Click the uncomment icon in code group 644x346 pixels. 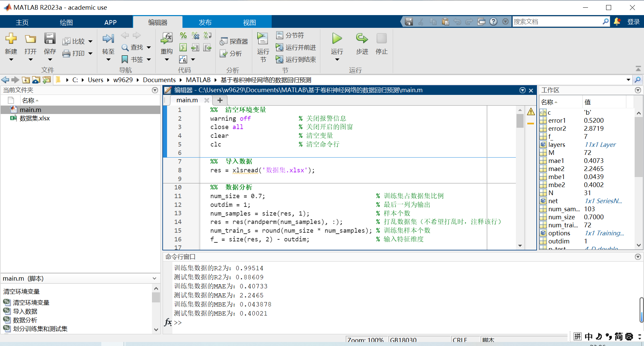point(195,36)
